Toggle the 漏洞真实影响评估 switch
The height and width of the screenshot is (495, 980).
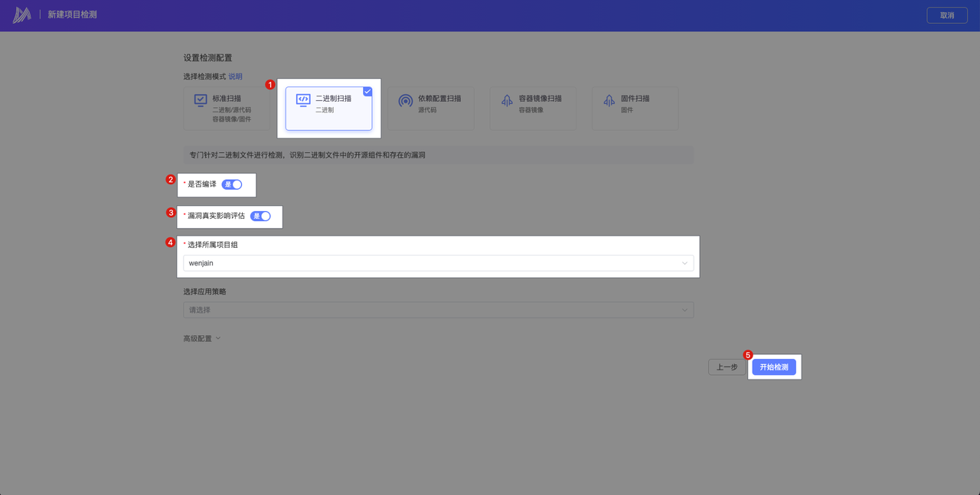tap(261, 216)
